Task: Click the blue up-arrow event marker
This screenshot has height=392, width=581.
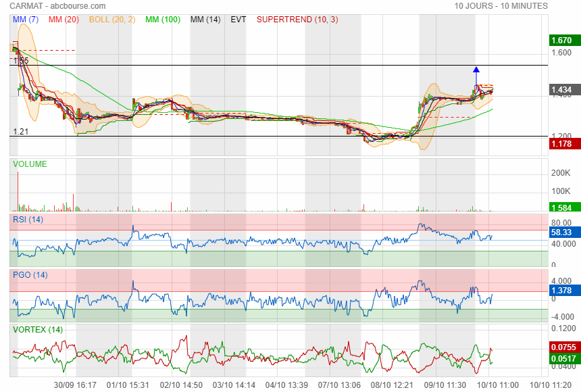Action: pyautogui.click(x=476, y=70)
